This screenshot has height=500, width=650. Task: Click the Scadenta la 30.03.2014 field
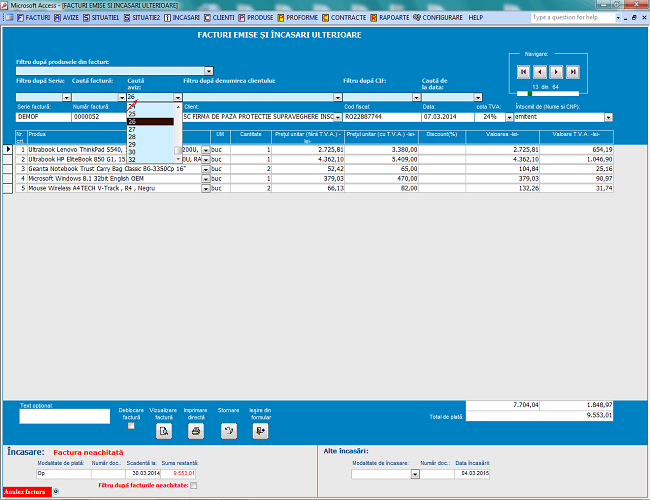(x=143, y=473)
